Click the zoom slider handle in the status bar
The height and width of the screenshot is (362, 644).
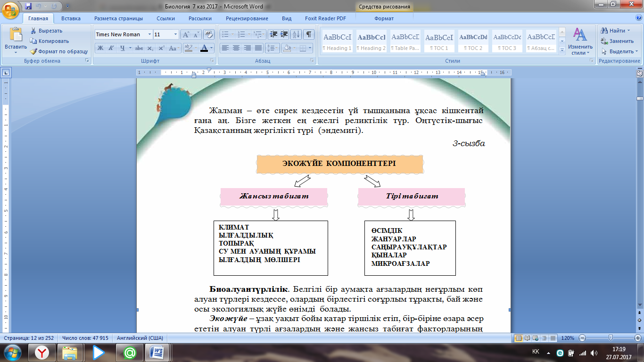pos(611,338)
